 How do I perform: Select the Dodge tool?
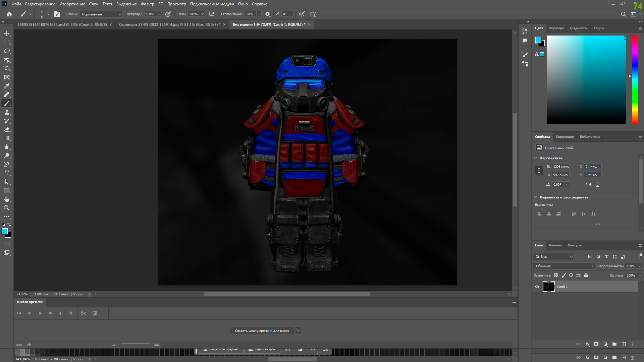(7, 156)
